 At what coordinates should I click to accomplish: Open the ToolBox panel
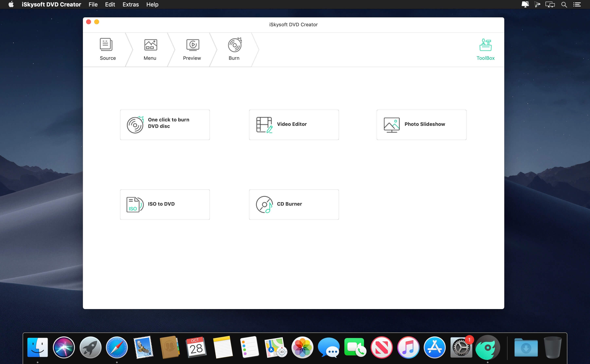click(485, 50)
